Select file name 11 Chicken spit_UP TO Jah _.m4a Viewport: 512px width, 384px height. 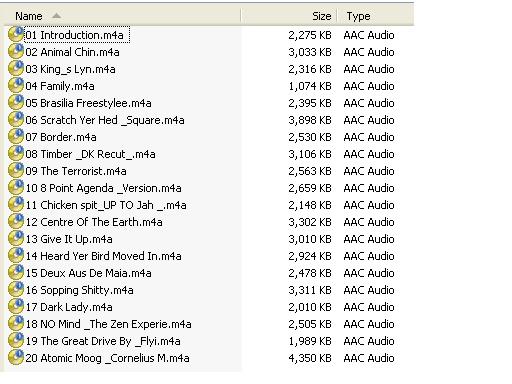106,205
